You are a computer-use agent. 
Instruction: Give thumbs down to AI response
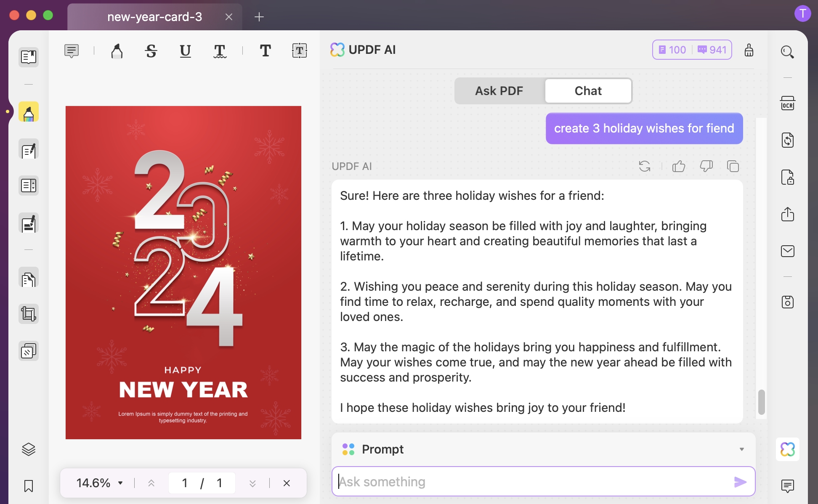706,166
